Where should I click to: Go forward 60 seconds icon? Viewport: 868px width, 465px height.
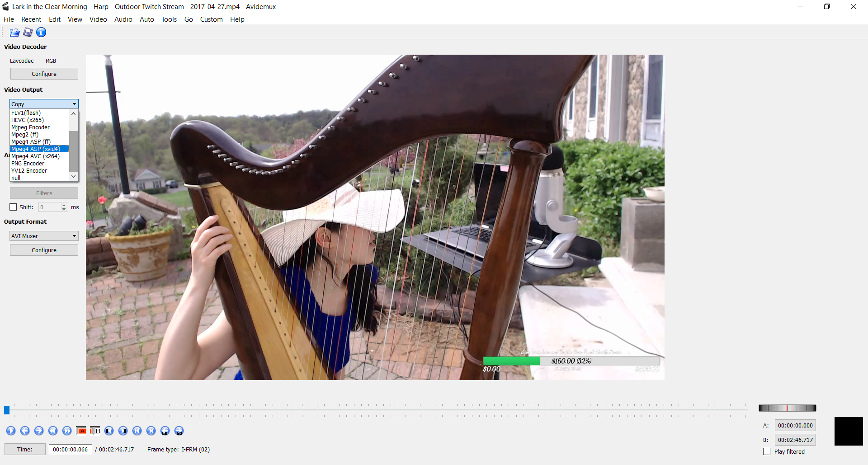(x=179, y=431)
